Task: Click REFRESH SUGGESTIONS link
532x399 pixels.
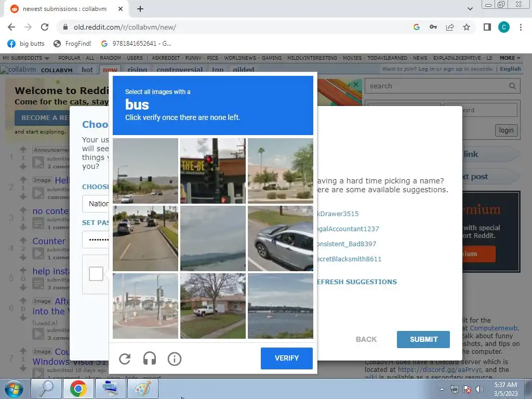Action: coord(357,282)
